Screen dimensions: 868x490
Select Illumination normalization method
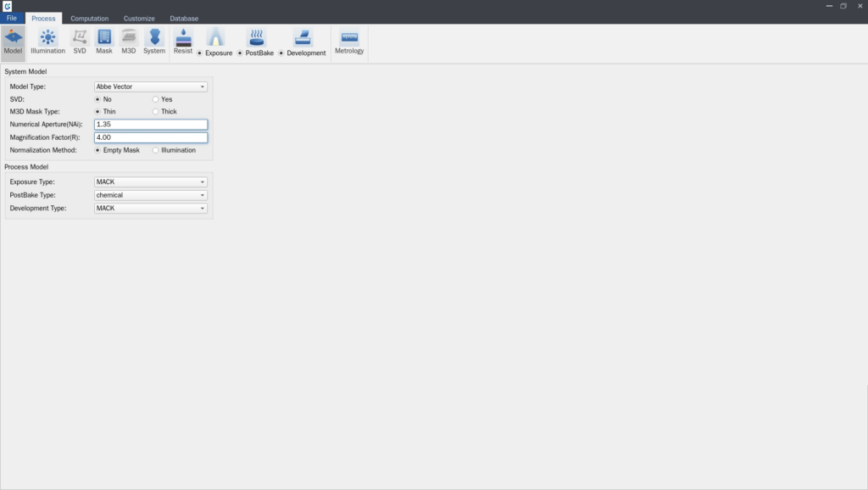pos(156,150)
